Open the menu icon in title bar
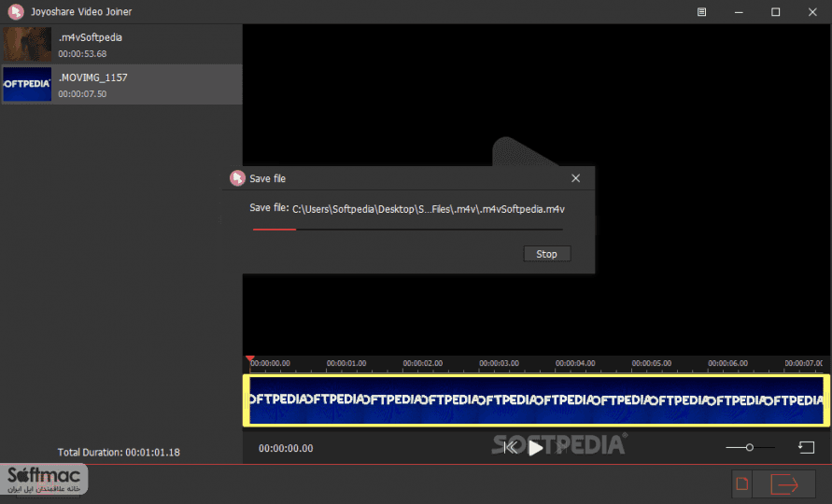This screenshot has height=504, width=832. click(x=701, y=12)
